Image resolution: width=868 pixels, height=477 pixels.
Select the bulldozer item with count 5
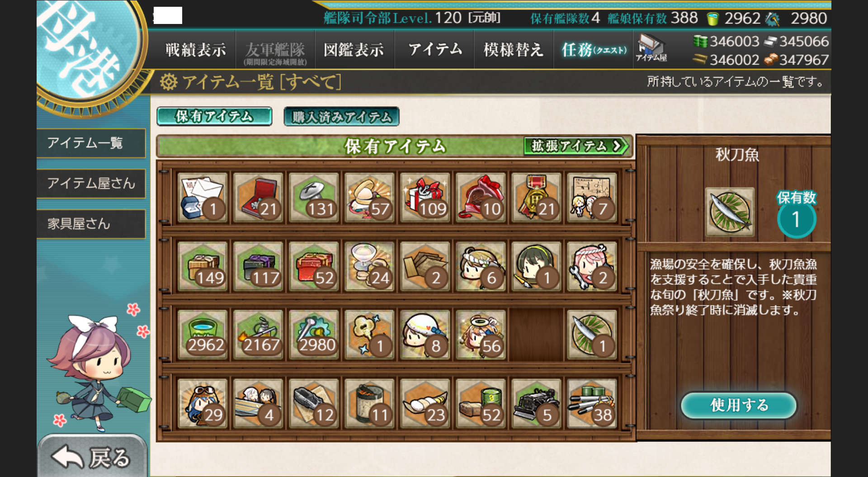pos(536,404)
